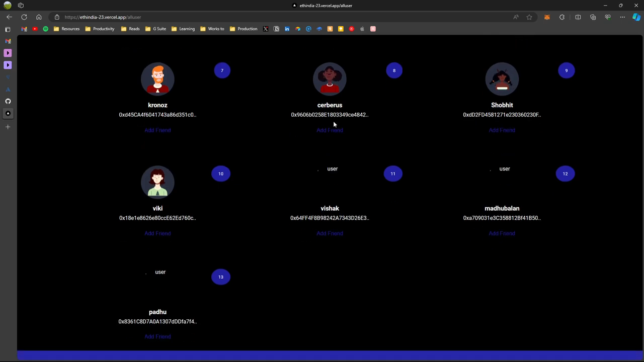Click Add Friend under cerberus
Image resolution: width=644 pixels, height=362 pixels.
tap(330, 130)
